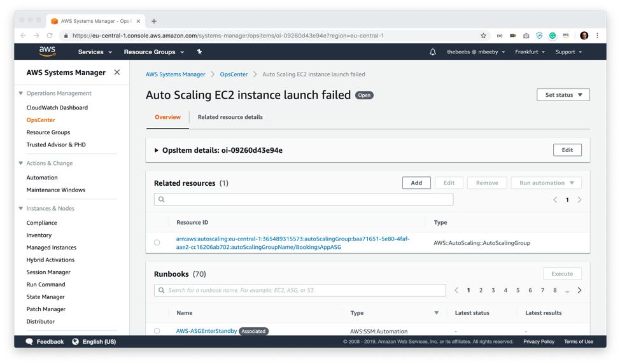Open the Privacy Policy footer link
This screenshot has height=364, width=620.
tap(539, 342)
